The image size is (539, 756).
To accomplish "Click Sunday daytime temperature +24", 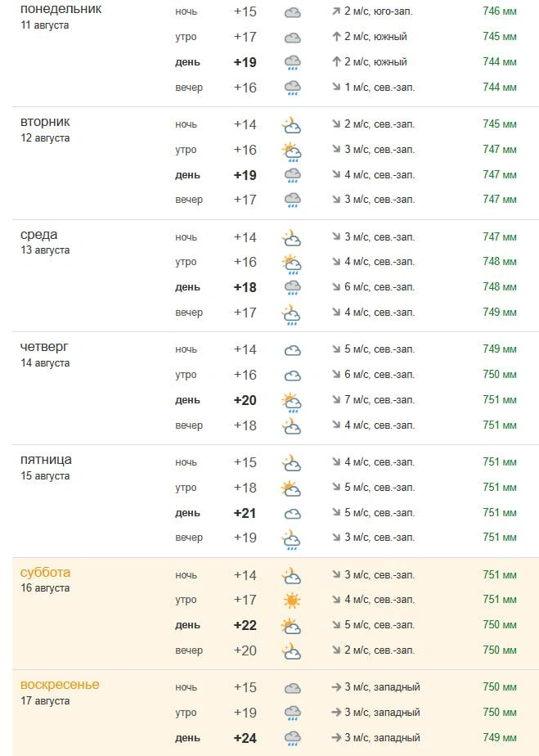I will click(x=245, y=738).
